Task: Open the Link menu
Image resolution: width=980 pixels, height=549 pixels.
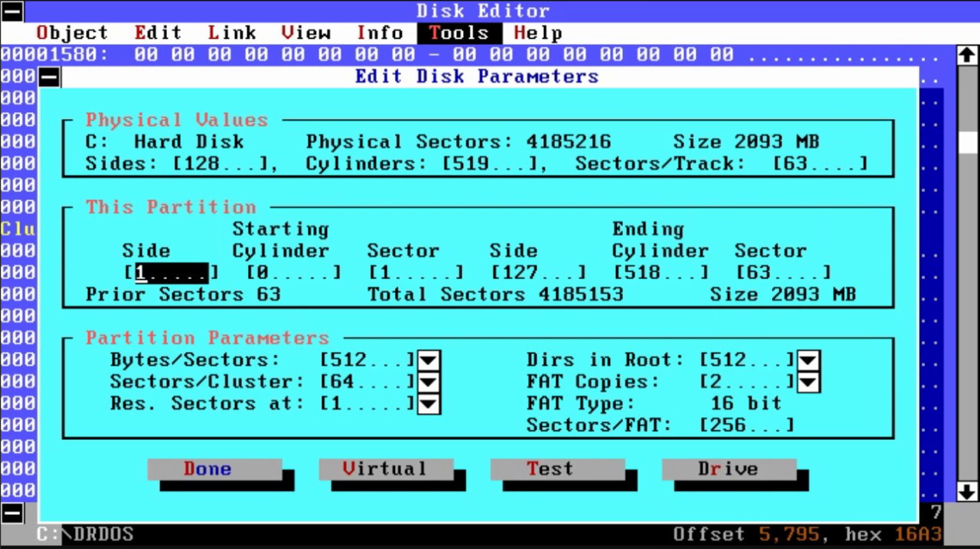Action: click(x=232, y=33)
